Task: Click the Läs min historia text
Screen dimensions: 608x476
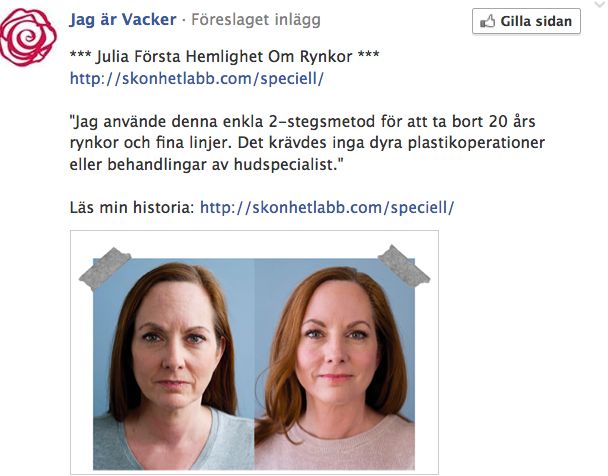Action: click(x=132, y=207)
